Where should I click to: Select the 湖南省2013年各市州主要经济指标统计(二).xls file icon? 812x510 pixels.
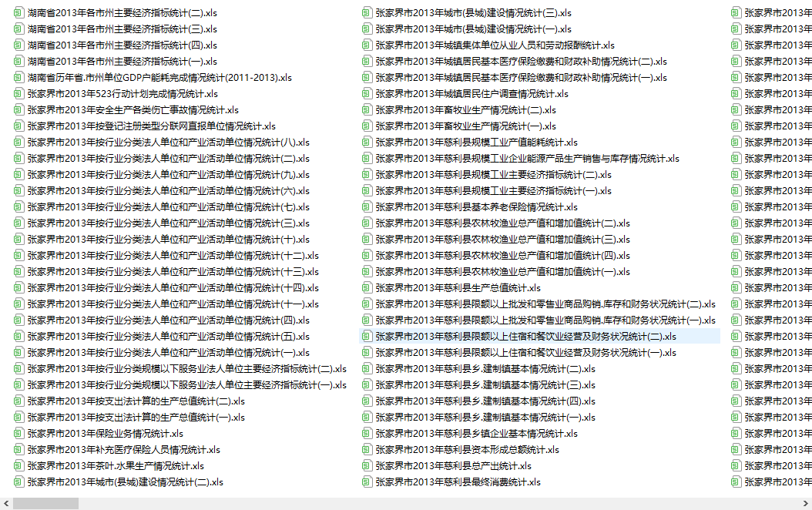pyautogui.click(x=18, y=13)
